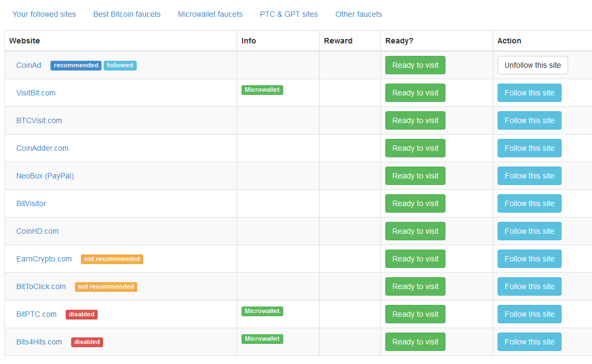Click Ready to visit for CoinAdder.com

[x=415, y=148]
